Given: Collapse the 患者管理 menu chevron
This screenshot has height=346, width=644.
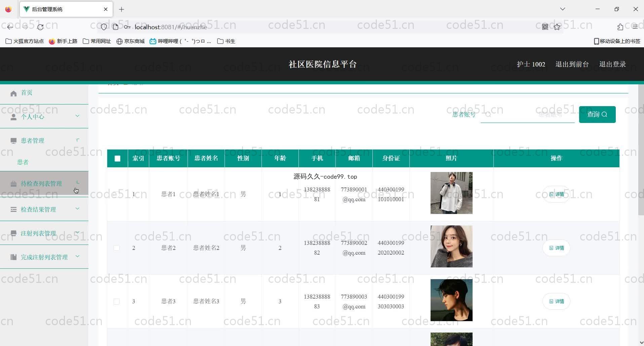Looking at the screenshot, I should (78, 140).
